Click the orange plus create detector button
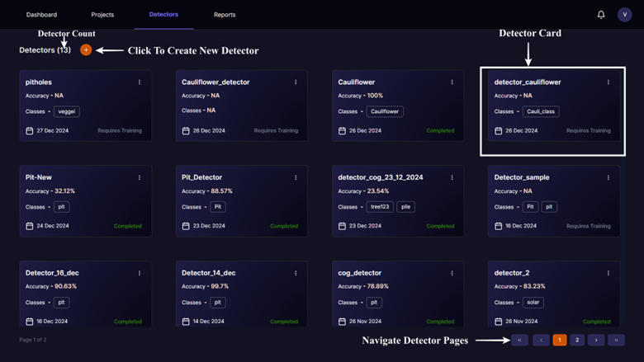Image resolution: width=644 pixels, height=362 pixels. coord(86,50)
